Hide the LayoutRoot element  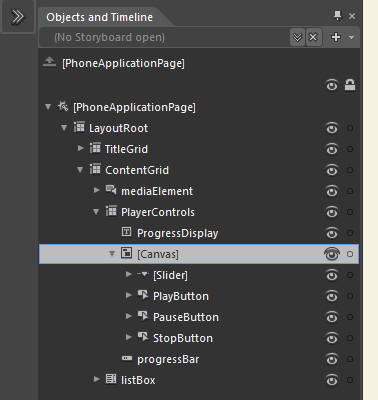pos(332,128)
